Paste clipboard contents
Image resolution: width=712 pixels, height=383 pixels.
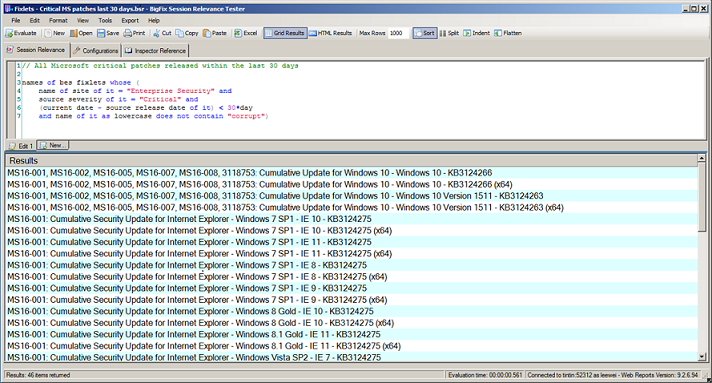pyautogui.click(x=215, y=33)
